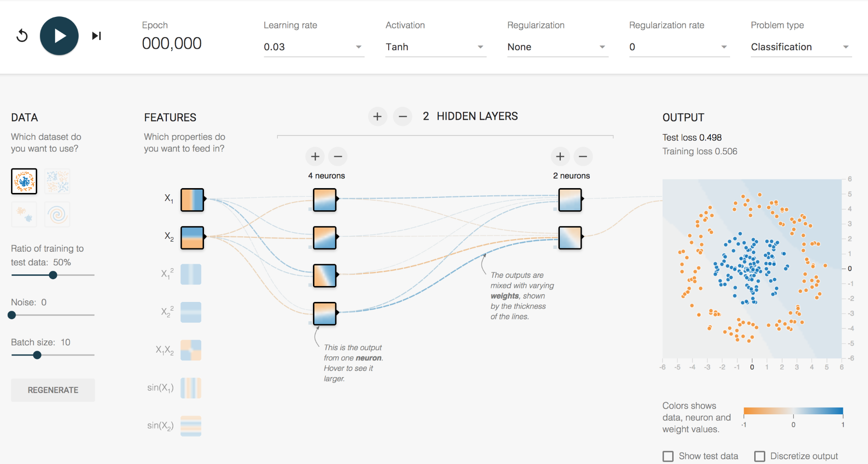Viewport: 868px width, 464px height.
Task: Start training with the play button
Action: tap(59, 36)
